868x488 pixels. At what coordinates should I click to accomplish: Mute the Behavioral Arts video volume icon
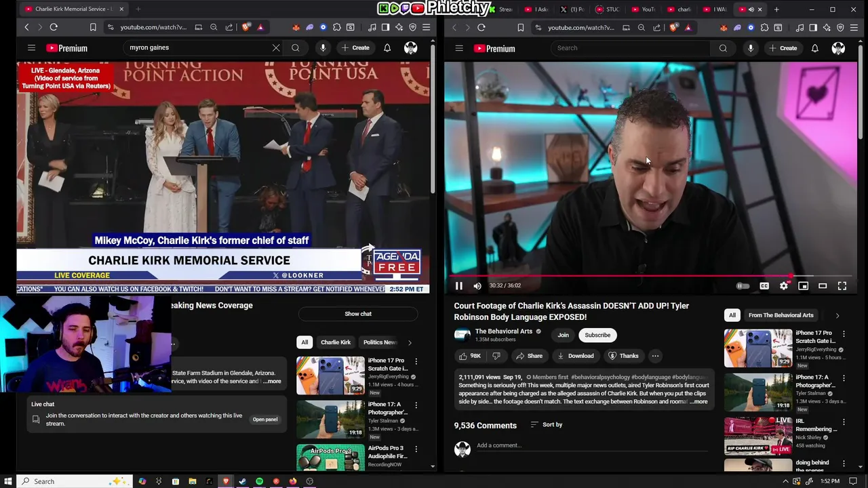[x=477, y=286]
